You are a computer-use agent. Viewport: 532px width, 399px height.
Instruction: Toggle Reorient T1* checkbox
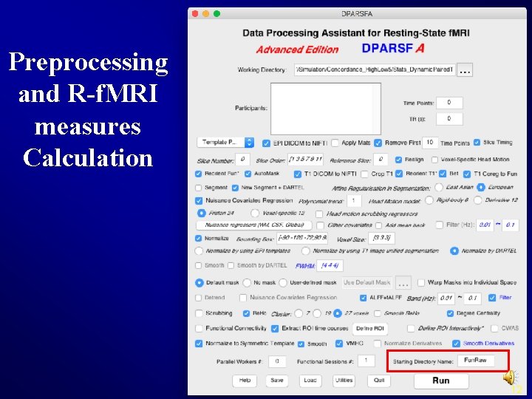[399, 174]
